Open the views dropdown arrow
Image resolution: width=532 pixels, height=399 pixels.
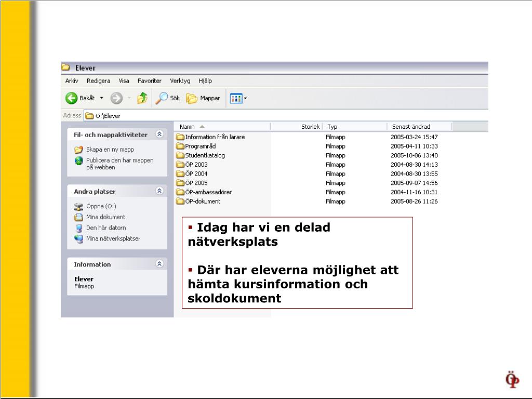[x=245, y=98]
